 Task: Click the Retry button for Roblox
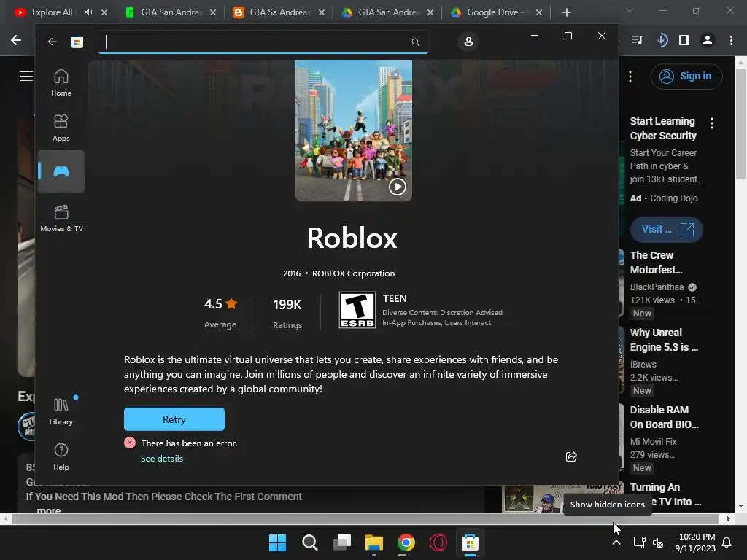point(174,419)
